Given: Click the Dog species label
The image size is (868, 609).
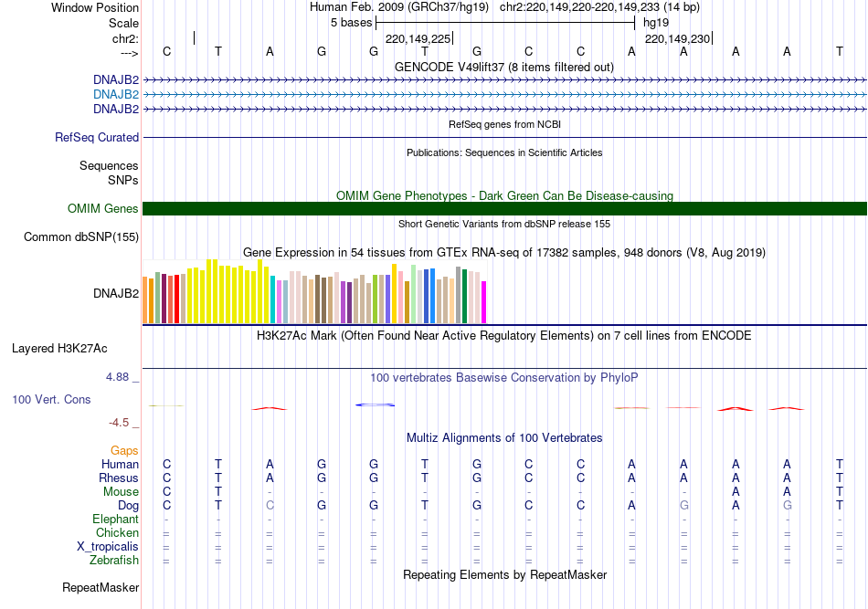Looking at the screenshot, I should point(129,506).
